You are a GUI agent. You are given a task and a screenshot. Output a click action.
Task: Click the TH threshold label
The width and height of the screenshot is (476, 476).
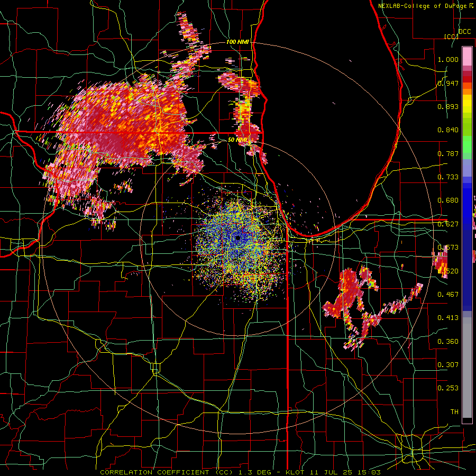[454, 411]
